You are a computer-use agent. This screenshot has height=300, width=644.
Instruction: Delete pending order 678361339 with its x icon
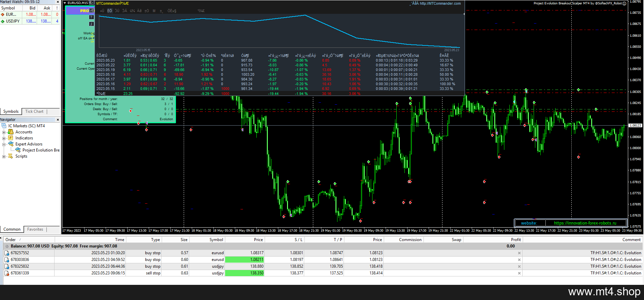[519, 273]
